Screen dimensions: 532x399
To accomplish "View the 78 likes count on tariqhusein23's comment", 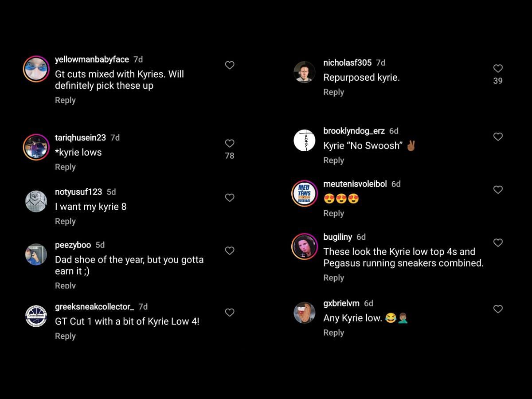I will pos(230,156).
